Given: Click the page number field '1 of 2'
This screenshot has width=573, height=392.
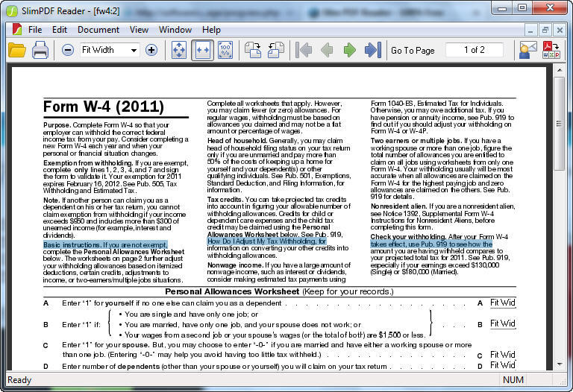Looking at the screenshot, I should pos(475,50).
